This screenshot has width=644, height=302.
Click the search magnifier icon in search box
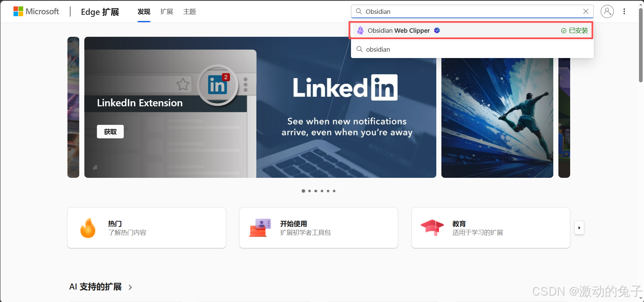click(x=359, y=11)
